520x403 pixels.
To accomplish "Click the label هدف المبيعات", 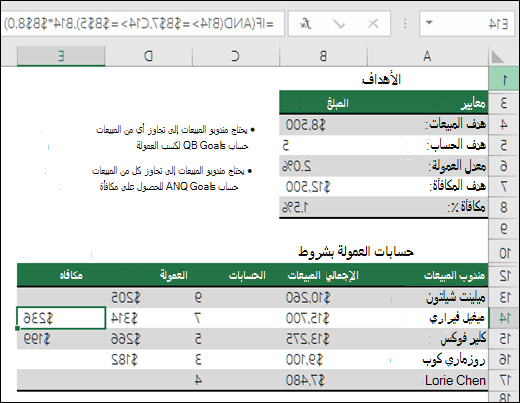I will click(x=455, y=124).
